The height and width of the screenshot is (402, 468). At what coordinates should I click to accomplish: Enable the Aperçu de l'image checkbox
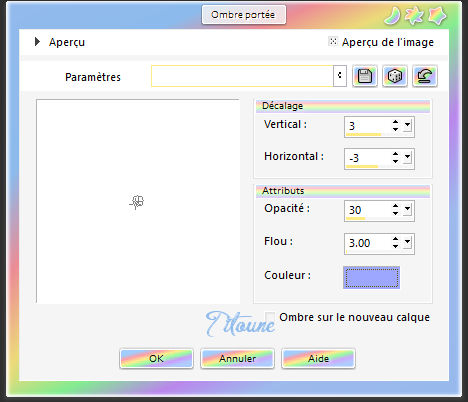(x=333, y=41)
